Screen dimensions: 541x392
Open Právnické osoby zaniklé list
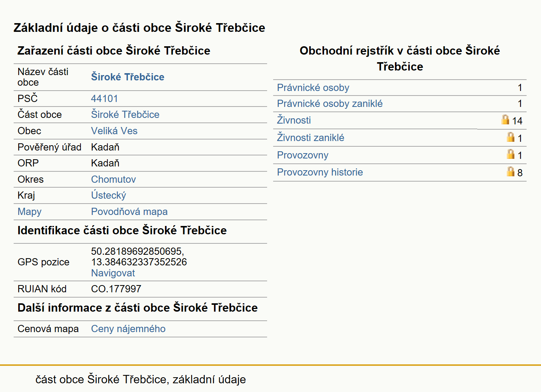pyautogui.click(x=330, y=103)
